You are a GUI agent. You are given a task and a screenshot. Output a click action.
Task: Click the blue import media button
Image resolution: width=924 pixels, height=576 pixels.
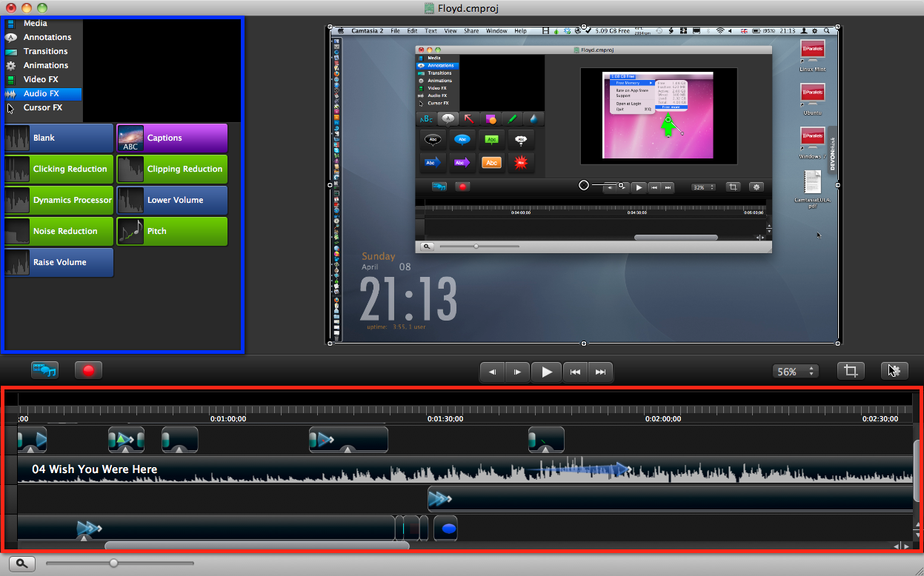(x=44, y=370)
